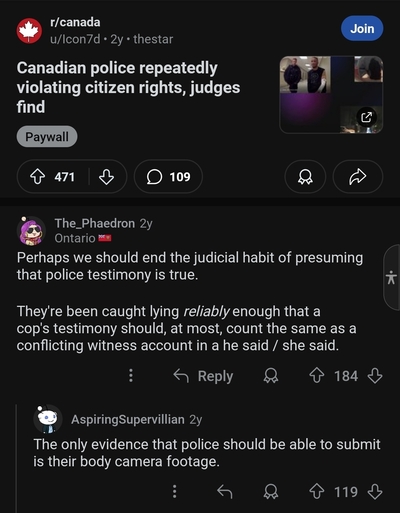The image size is (400, 513).
Task: Give an award to the post
Action: point(305,177)
